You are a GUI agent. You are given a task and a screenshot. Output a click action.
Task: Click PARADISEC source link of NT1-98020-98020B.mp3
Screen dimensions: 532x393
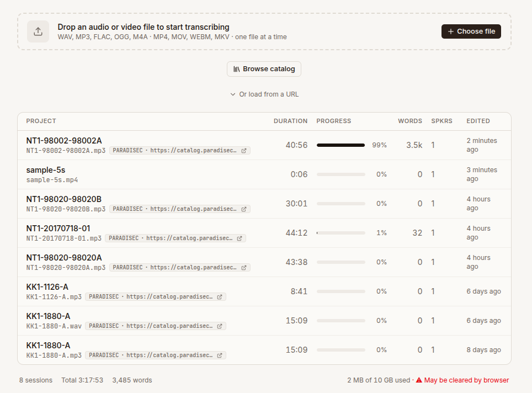pyautogui.click(x=180, y=209)
